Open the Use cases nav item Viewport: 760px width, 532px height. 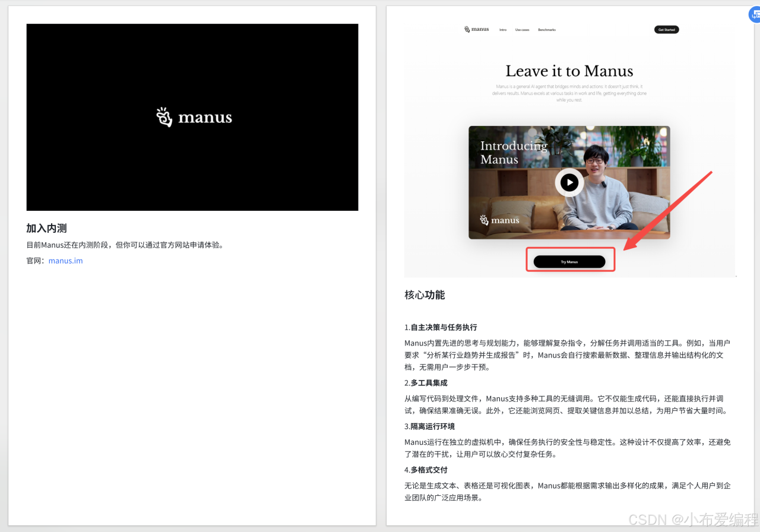(522, 30)
